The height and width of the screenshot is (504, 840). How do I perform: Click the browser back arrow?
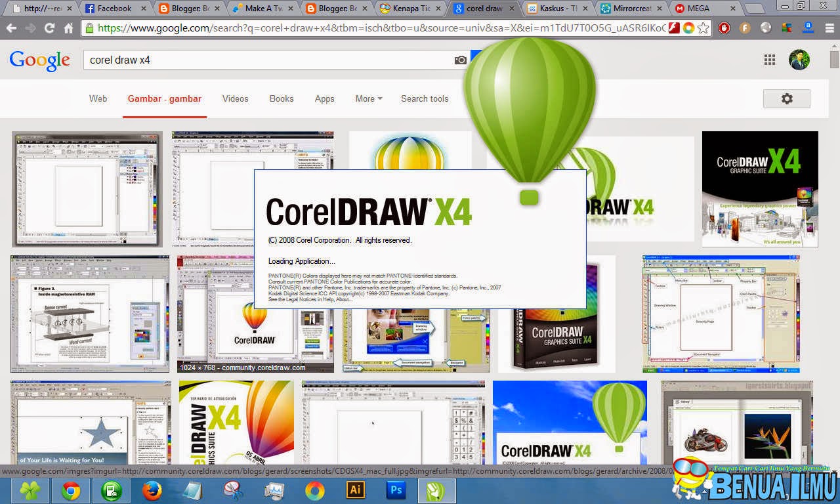pos(11,28)
